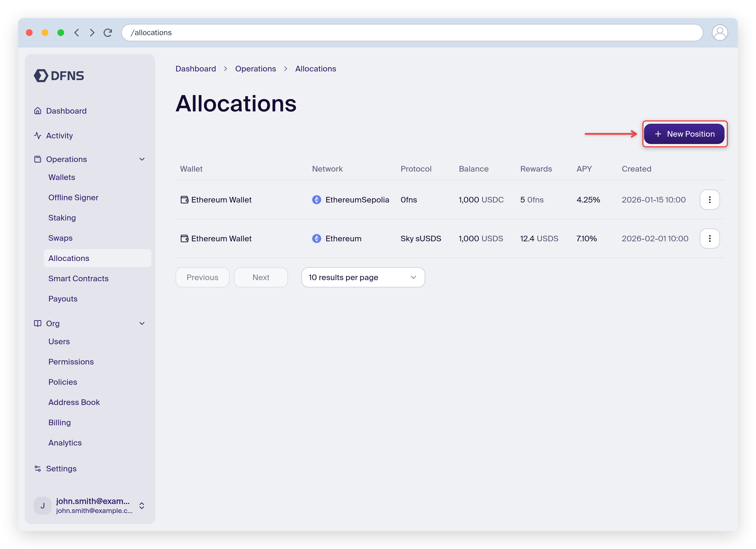
Task: Navigate to Permissions
Action: [71, 362]
